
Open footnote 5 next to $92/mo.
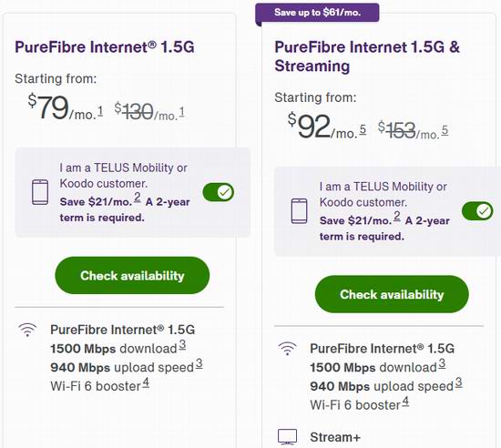click(363, 129)
